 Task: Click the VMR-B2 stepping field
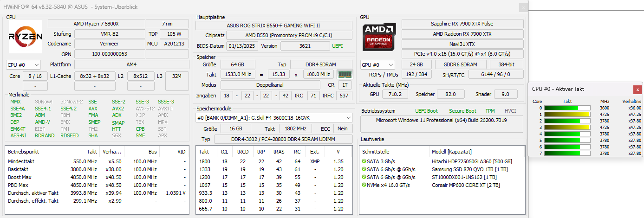tap(110, 34)
